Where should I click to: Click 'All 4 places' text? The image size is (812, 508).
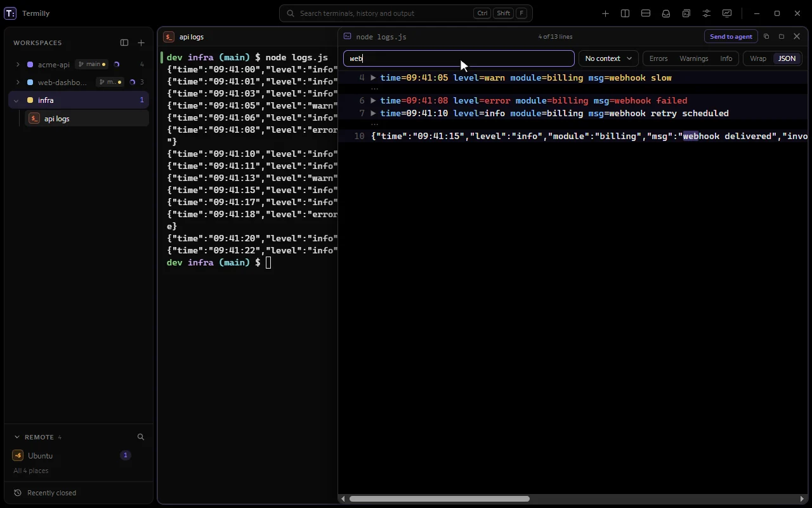31,471
